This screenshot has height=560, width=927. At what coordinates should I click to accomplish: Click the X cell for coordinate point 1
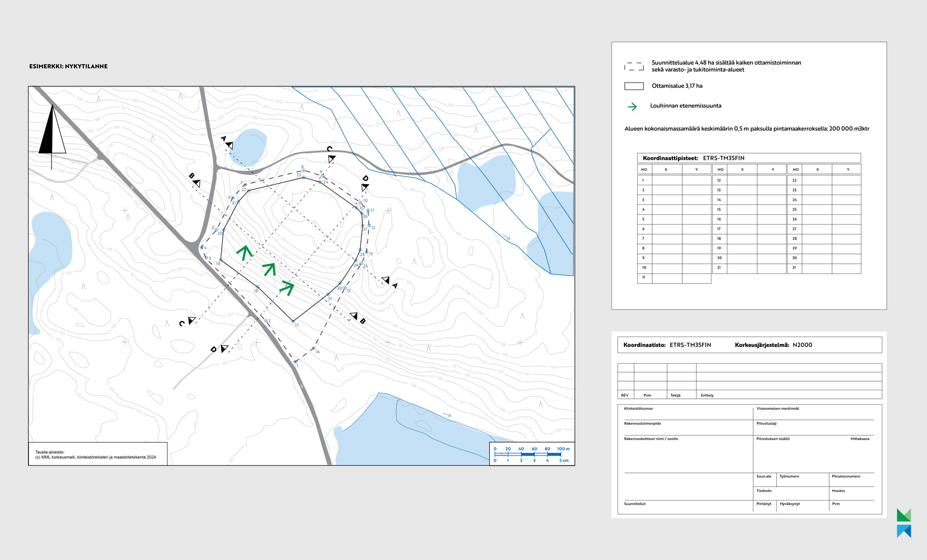(x=666, y=180)
